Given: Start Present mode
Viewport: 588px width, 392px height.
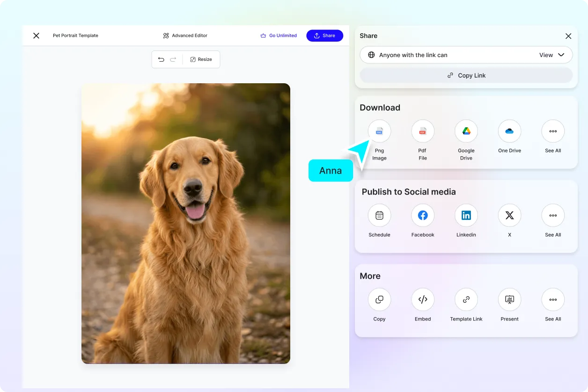Looking at the screenshot, I should tap(509, 300).
